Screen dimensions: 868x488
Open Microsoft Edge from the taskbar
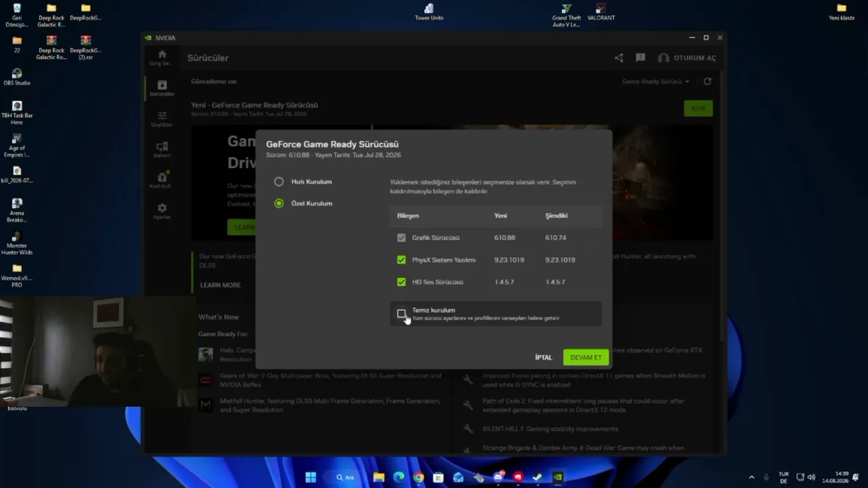pos(399,477)
